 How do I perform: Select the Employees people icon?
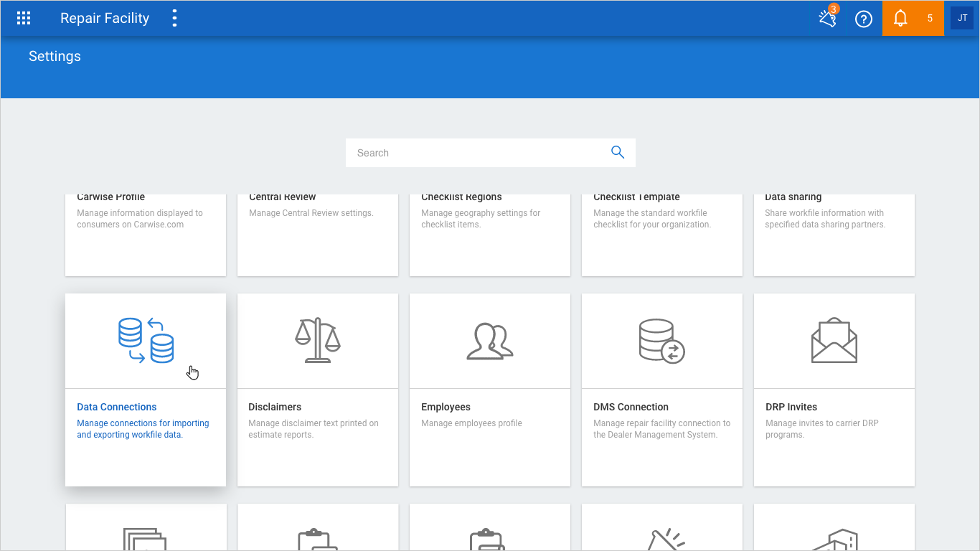click(490, 341)
